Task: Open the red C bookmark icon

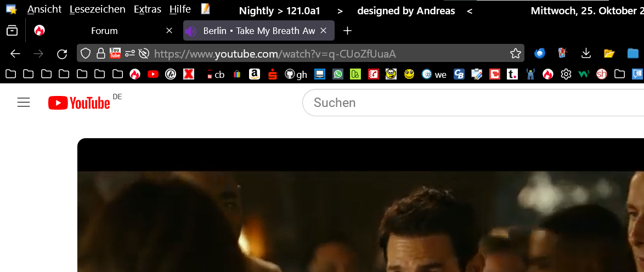Action: click(494, 74)
